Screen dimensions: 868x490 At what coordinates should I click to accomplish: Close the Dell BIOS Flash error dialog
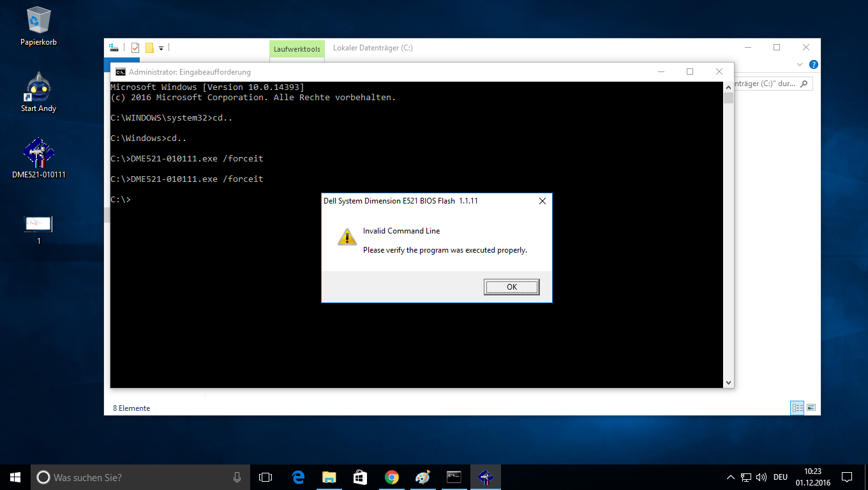click(542, 201)
